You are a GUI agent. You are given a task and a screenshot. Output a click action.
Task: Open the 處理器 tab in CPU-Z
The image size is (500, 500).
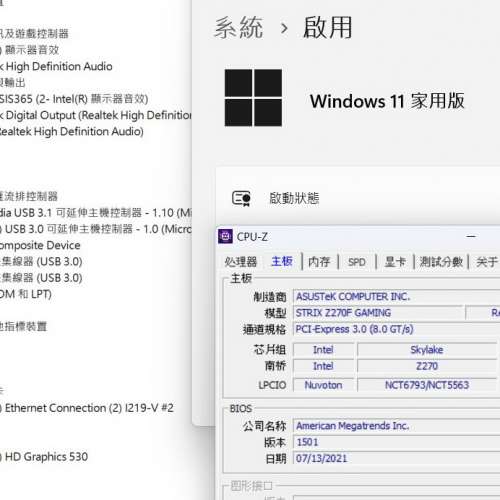point(241,262)
